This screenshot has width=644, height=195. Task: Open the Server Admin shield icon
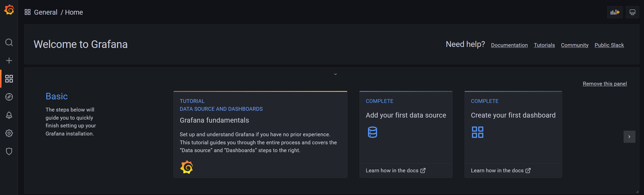[x=9, y=151]
